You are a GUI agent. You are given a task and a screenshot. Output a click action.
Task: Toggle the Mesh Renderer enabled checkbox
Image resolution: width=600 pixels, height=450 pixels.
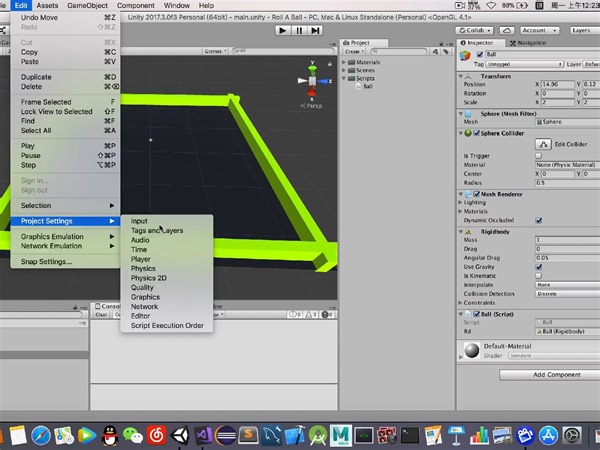(x=476, y=194)
